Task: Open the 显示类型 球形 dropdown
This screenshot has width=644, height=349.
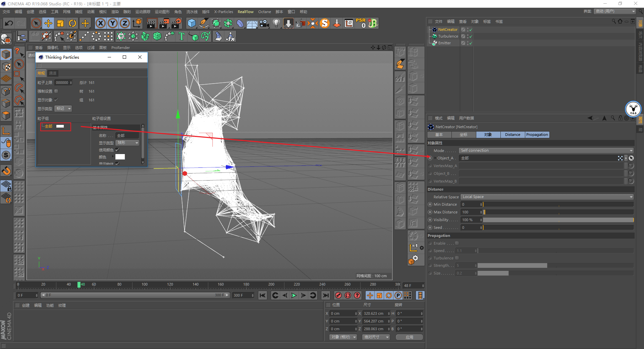Action: 127,143
